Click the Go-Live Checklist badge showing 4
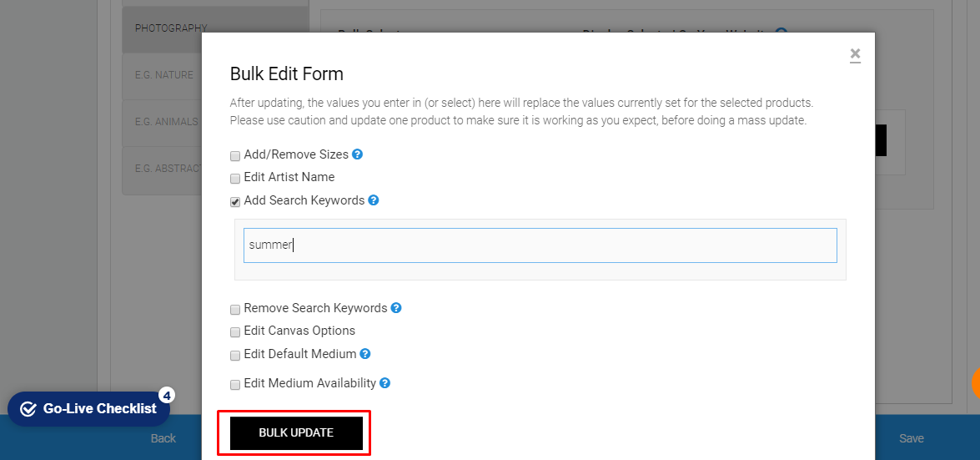Image resolution: width=980 pixels, height=460 pixels. pyautogui.click(x=166, y=396)
